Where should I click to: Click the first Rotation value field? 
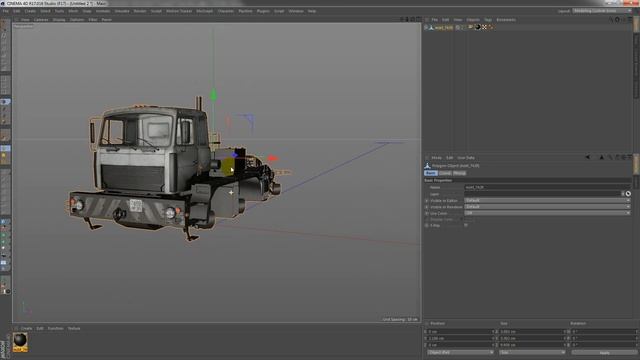[x=603, y=331]
